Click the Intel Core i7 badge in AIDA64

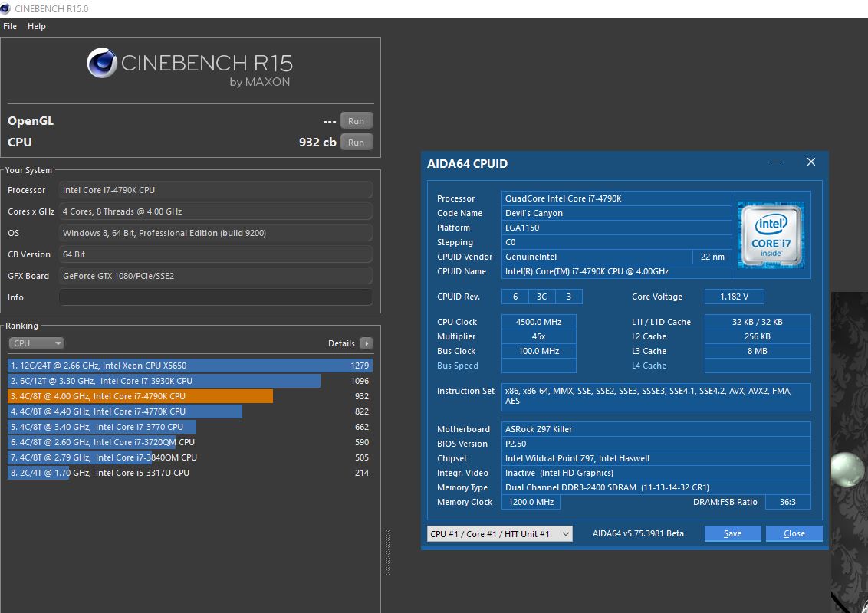[771, 235]
